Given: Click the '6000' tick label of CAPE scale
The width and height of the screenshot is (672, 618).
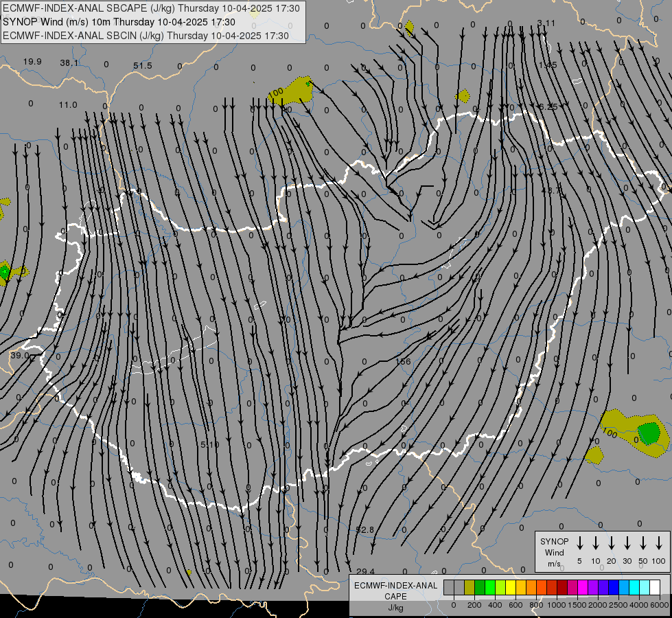Looking at the screenshot, I should [x=660, y=605].
